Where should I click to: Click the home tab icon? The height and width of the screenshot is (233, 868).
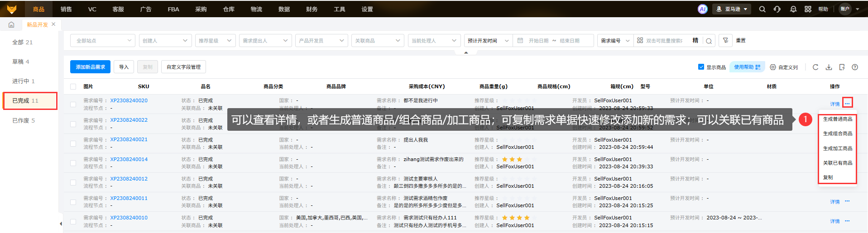(11, 25)
